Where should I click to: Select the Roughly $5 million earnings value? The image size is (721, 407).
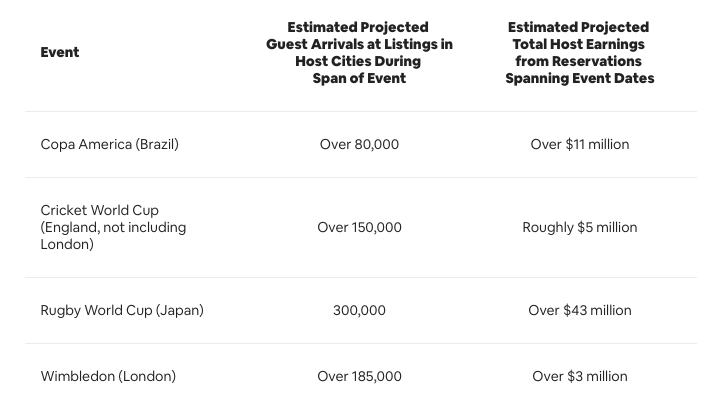(579, 227)
